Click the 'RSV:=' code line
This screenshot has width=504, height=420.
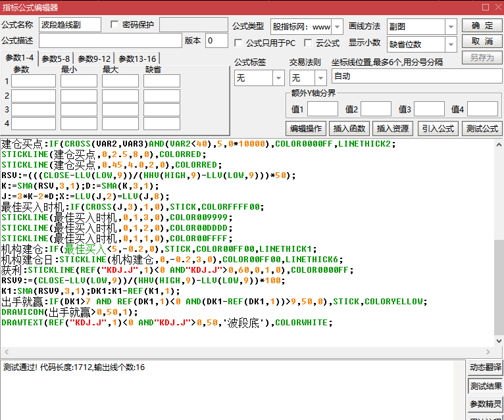149,175
